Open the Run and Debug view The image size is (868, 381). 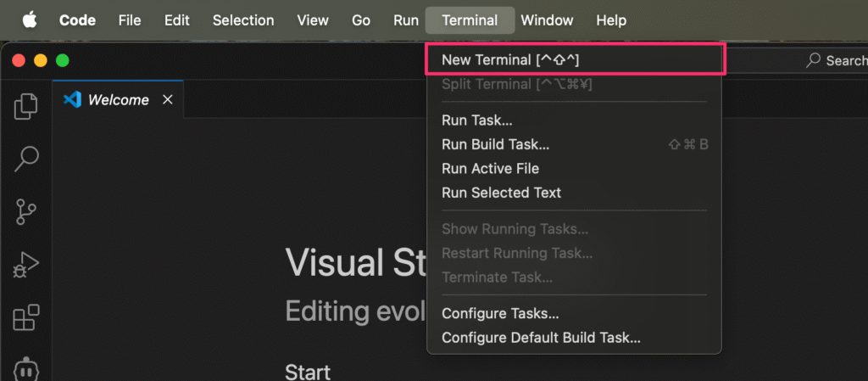point(25,266)
